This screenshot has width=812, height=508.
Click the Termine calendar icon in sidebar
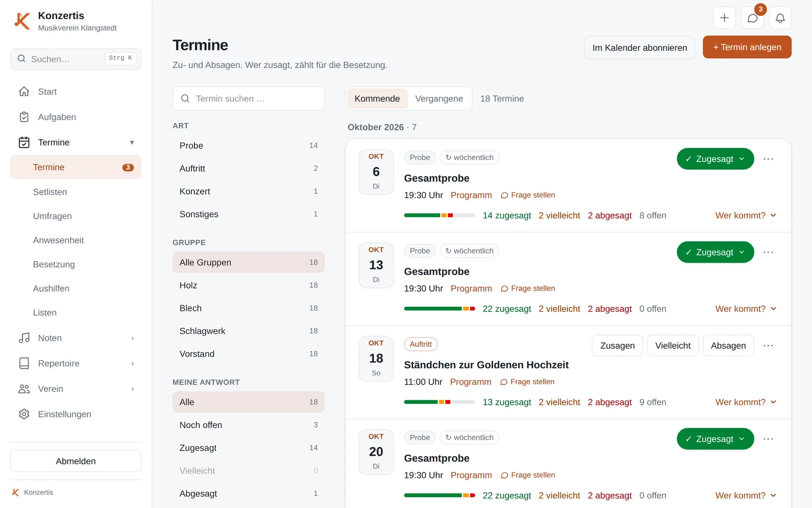(x=24, y=142)
